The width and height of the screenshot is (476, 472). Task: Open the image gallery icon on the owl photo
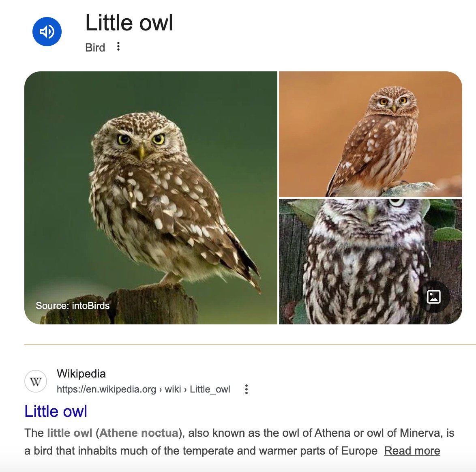pyautogui.click(x=433, y=297)
